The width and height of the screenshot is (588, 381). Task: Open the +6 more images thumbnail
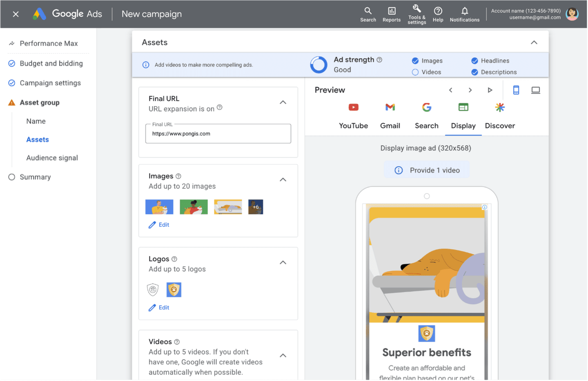pos(256,207)
